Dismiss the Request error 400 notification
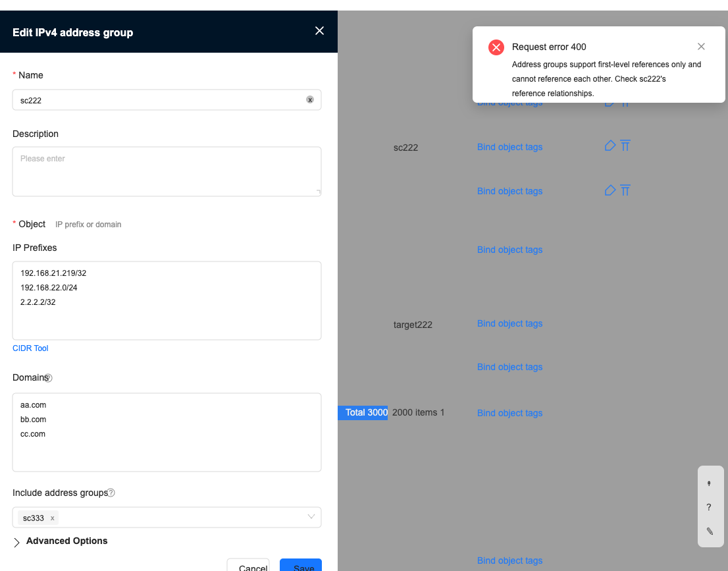This screenshot has height=571, width=728. 701,47
